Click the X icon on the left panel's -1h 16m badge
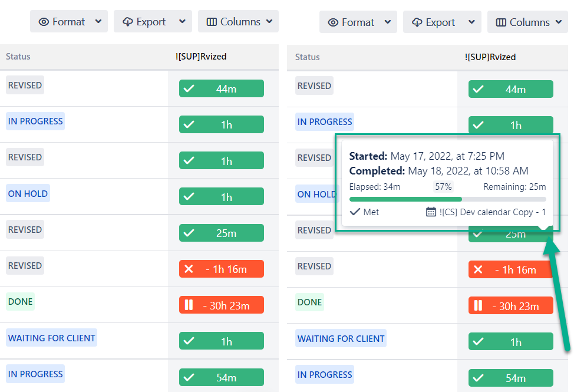 189,269
